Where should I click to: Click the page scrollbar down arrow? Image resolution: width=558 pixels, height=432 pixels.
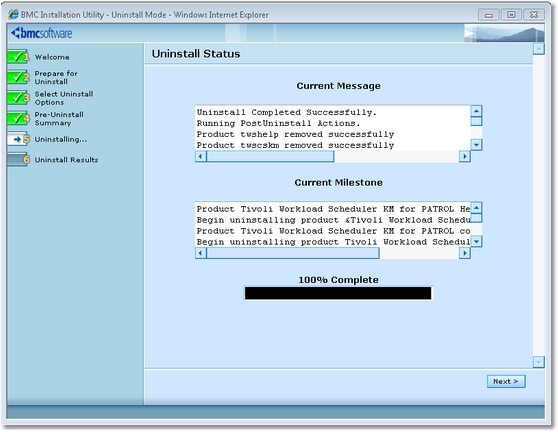tap(538, 362)
